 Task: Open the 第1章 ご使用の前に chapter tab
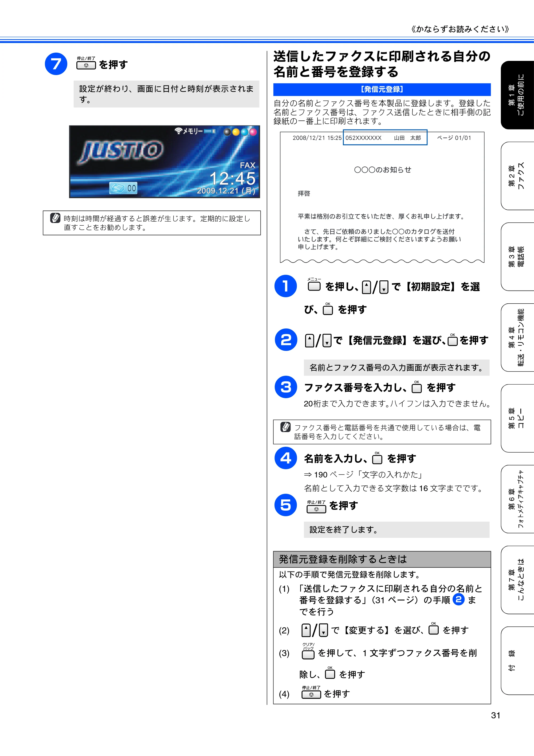click(517, 95)
